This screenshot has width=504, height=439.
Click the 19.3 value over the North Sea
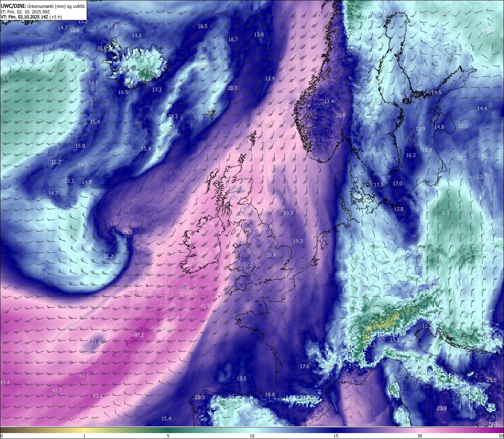point(298,241)
